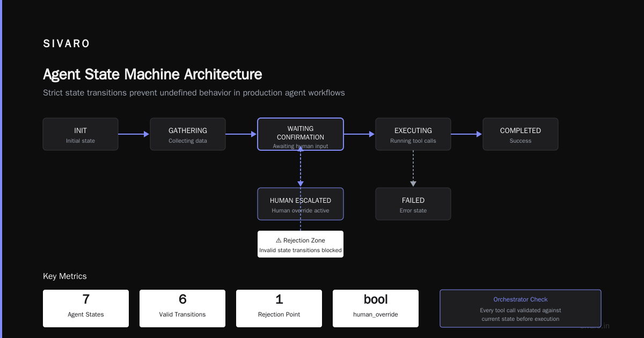The width and height of the screenshot is (644, 338).
Task: Select the EXECUTING state node
Action: click(413, 134)
